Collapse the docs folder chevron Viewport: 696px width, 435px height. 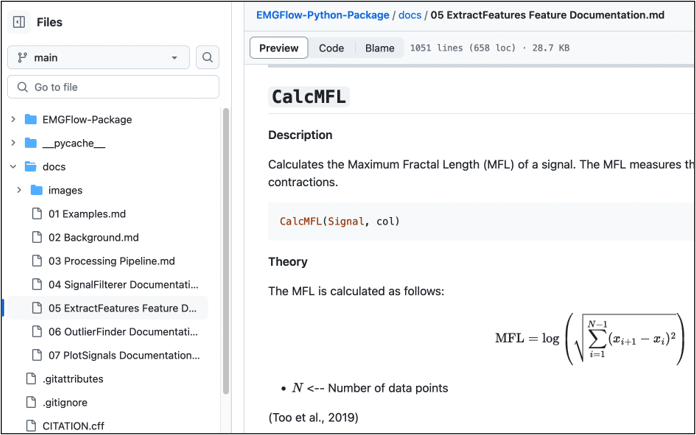[x=13, y=167]
